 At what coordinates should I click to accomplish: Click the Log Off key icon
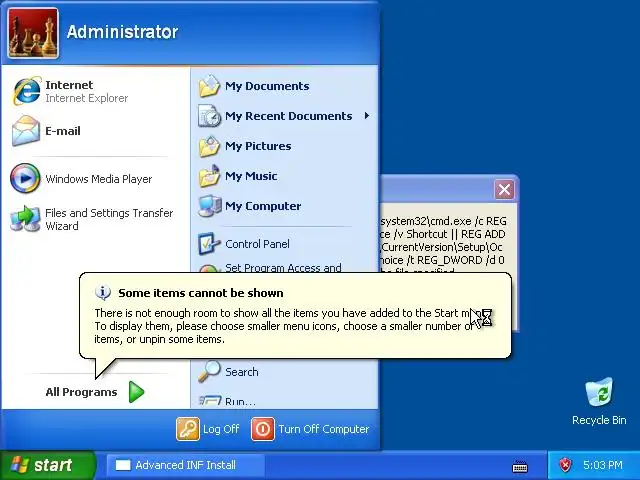point(188,429)
